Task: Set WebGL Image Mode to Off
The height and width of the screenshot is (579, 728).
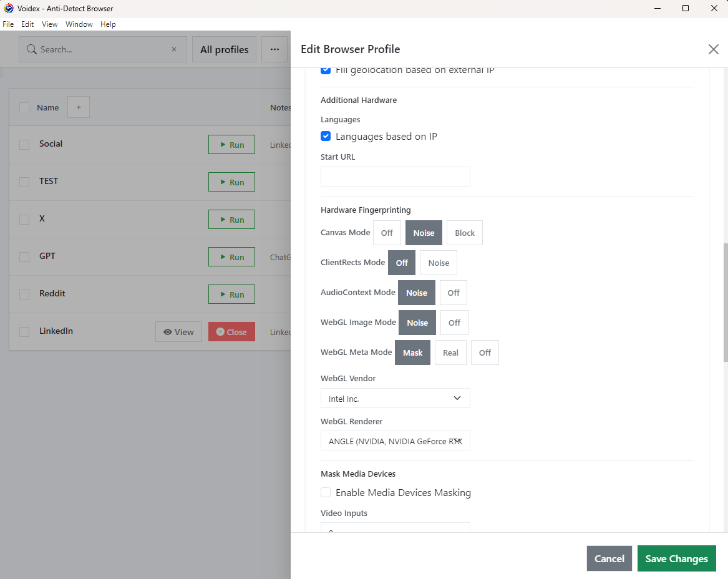Action: tap(455, 323)
